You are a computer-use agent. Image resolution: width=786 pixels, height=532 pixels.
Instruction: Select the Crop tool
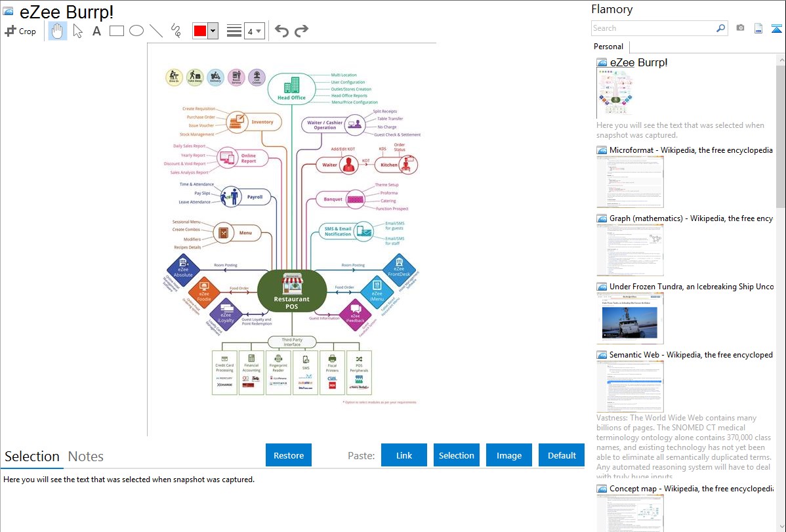click(20, 31)
